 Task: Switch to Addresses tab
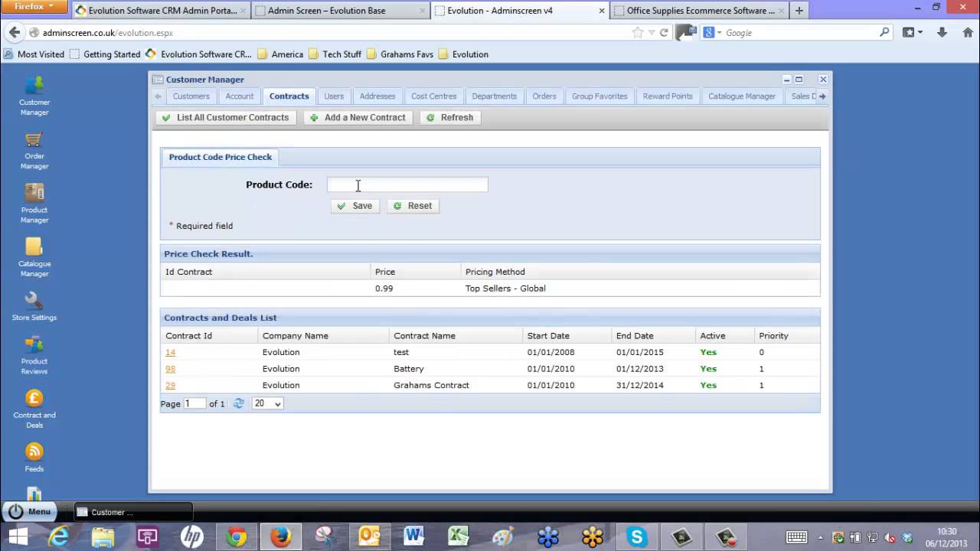(377, 96)
